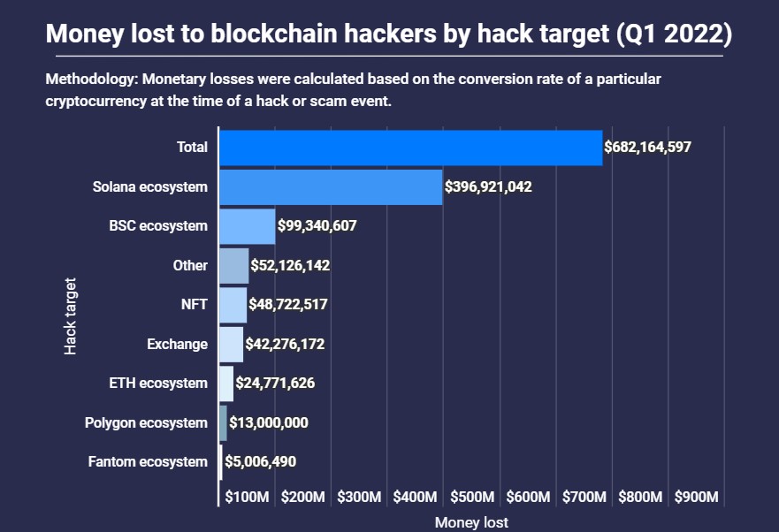The image size is (779, 532).
Task: Click the $682,164,597 value label
Action: tap(647, 147)
